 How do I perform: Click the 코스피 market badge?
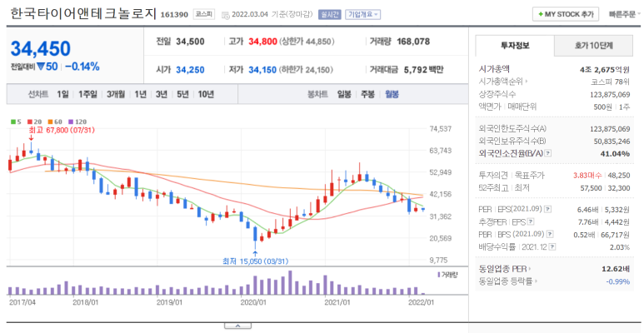click(204, 14)
